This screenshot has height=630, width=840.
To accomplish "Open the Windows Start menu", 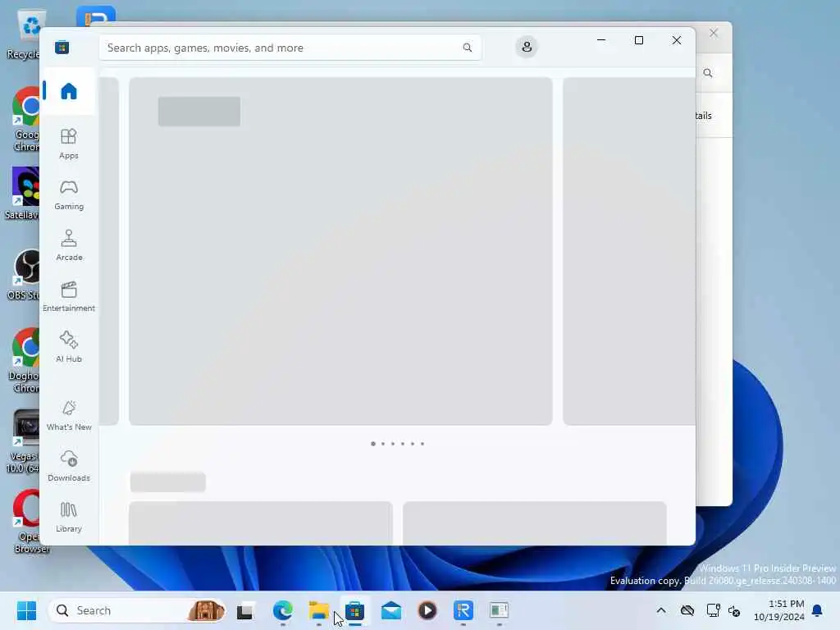I will tap(26, 610).
